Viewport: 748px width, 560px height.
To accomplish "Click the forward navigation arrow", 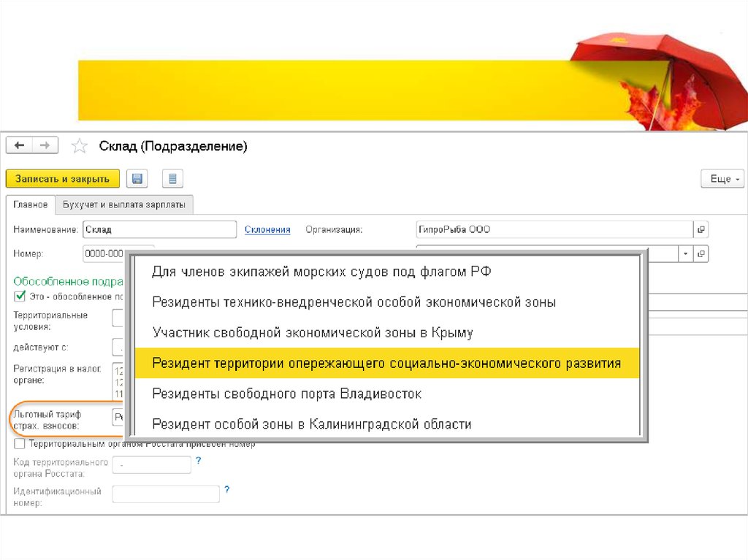I will pos(45,146).
